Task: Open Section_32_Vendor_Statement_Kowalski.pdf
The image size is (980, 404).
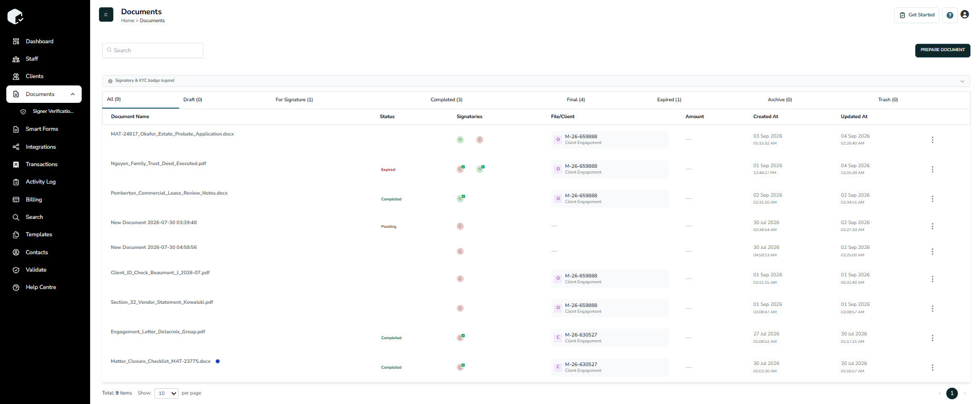Action: [x=162, y=302]
